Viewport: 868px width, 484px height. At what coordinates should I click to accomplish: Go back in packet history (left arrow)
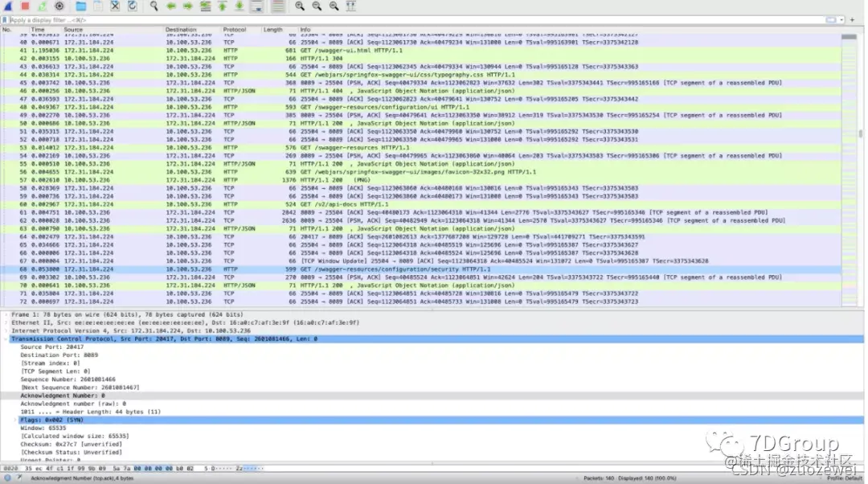coord(171,6)
